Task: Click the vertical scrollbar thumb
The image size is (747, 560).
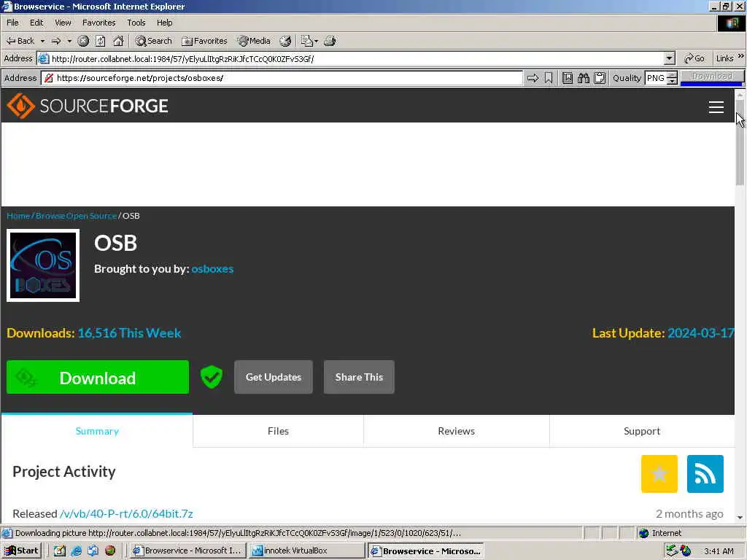Action: pyautogui.click(x=740, y=142)
